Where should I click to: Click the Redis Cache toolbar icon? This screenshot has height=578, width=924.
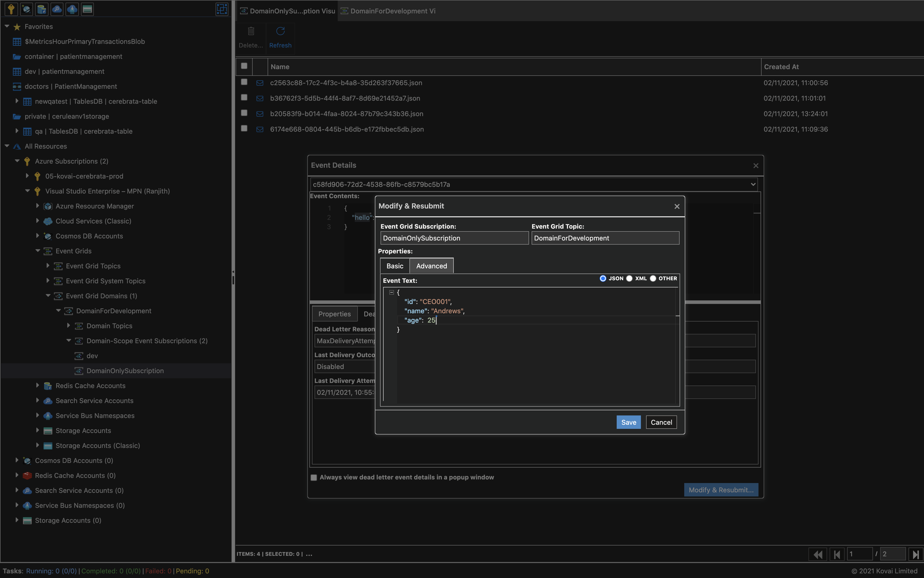point(42,9)
